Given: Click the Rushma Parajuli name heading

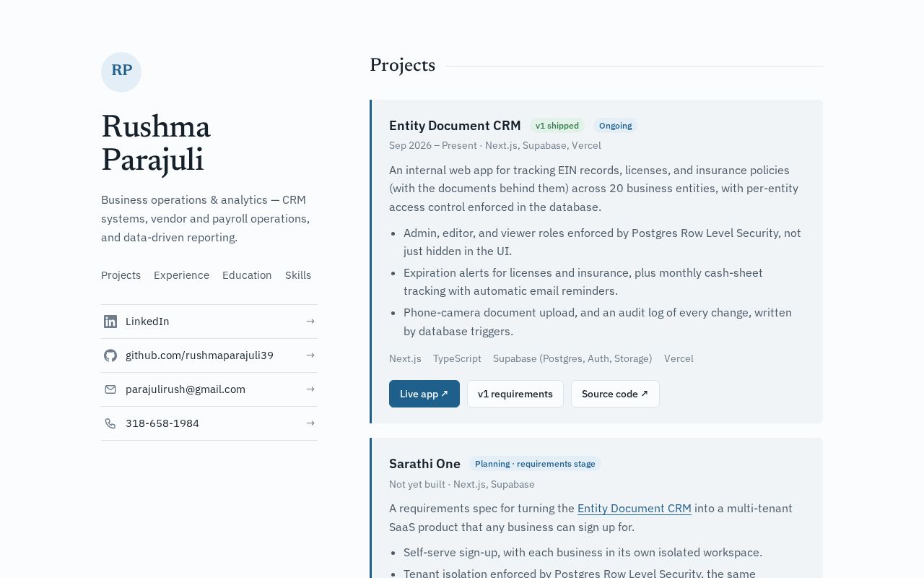Looking at the screenshot, I should (x=156, y=143).
